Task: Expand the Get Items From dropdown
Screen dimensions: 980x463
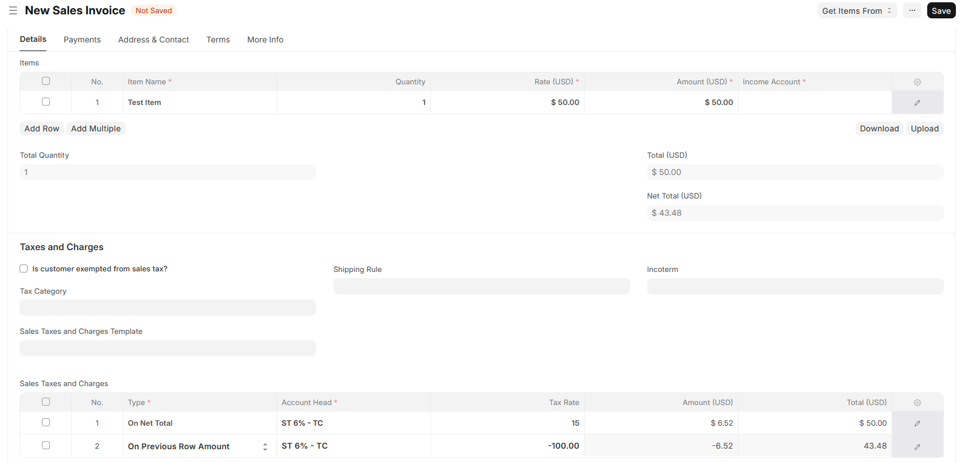Action: click(x=857, y=11)
